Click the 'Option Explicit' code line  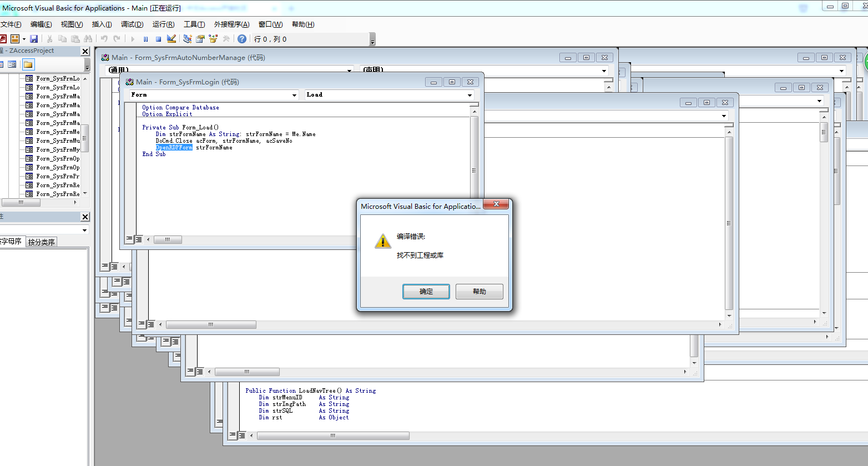point(167,114)
